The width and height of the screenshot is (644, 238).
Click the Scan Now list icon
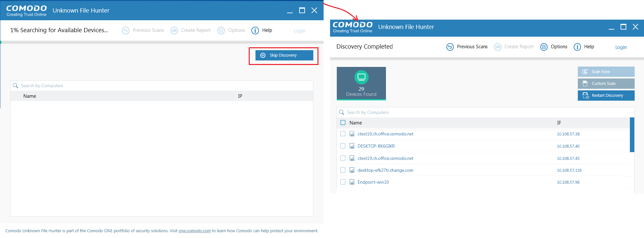point(585,72)
